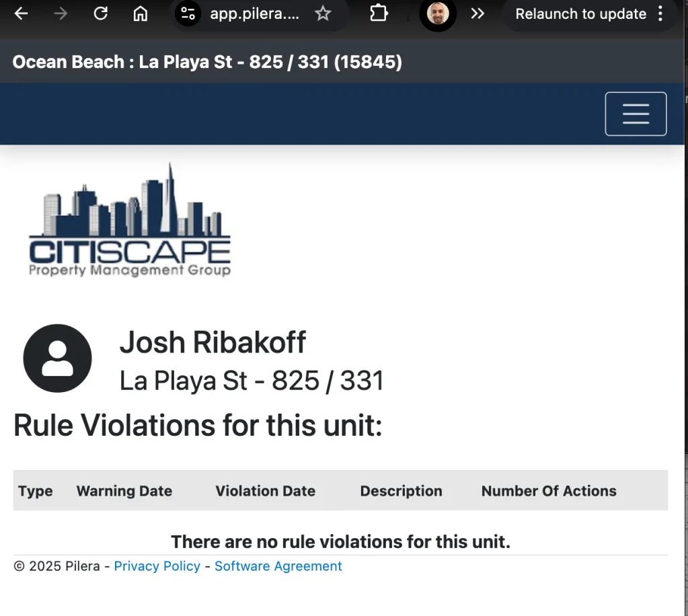This screenshot has height=616, width=688.
Task: Open the Privacy Policy link
Action: [157, 566]
